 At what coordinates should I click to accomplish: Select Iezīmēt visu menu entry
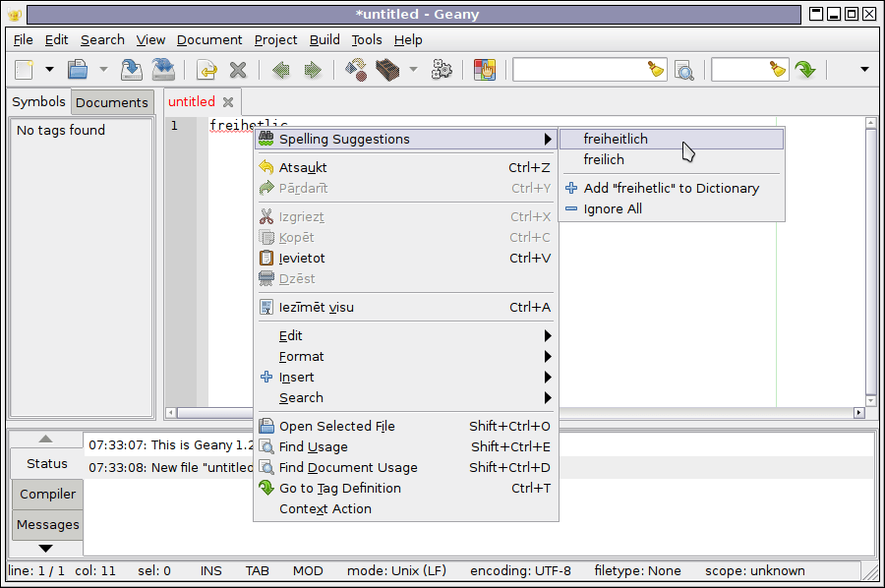point(406,308)
